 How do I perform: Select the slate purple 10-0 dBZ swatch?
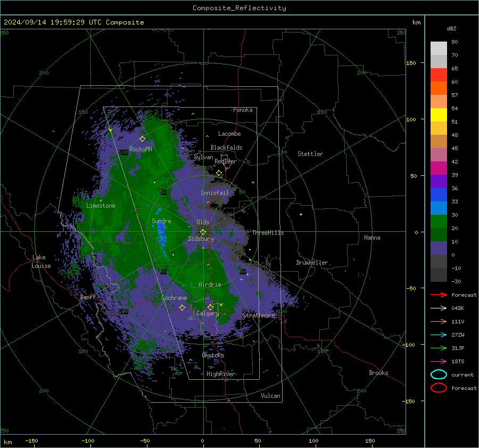pyautogui.click(x=439, y=248)
